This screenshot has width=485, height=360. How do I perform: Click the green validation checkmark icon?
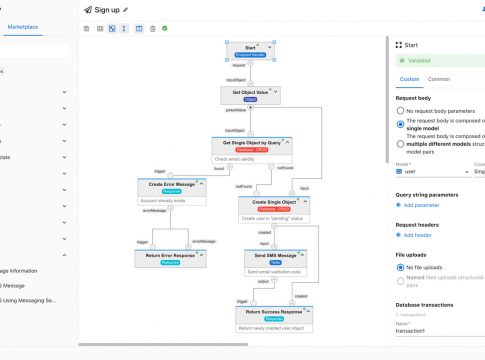165,28
